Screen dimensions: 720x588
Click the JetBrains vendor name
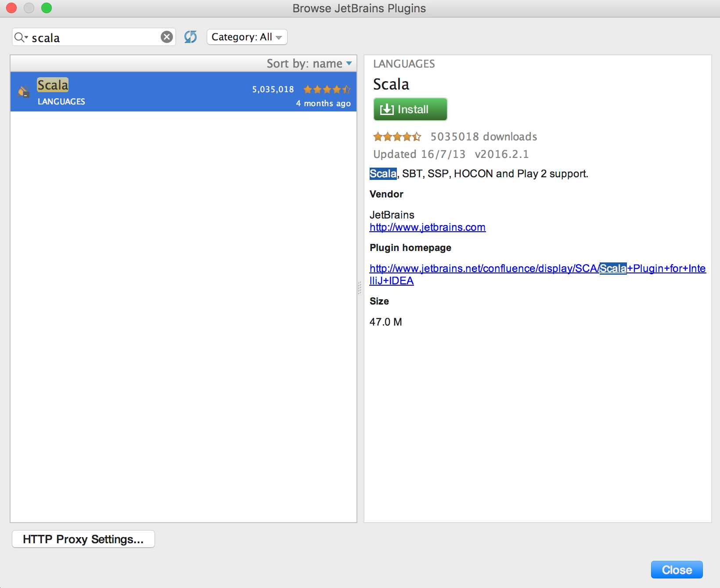point(392,215)
